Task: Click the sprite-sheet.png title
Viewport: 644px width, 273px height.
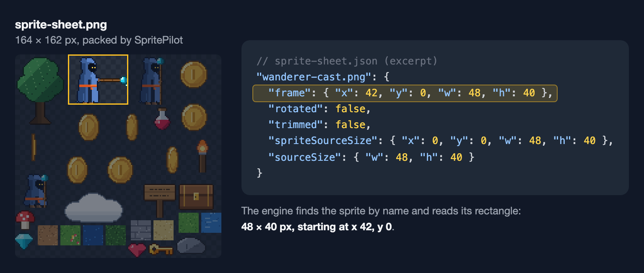Action: click(x=61, y=25)
